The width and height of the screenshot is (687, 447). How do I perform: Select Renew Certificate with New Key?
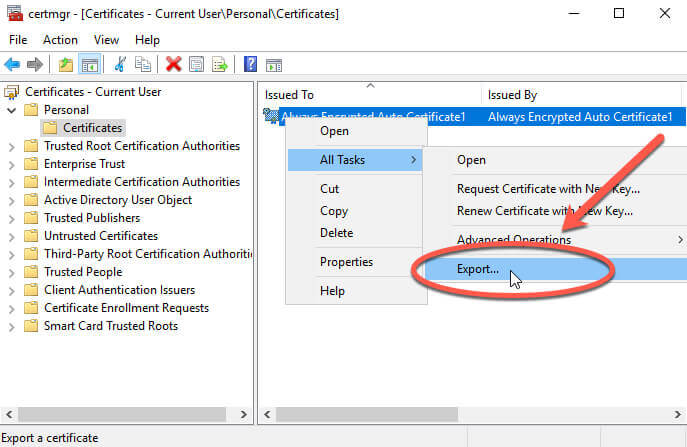556,211
